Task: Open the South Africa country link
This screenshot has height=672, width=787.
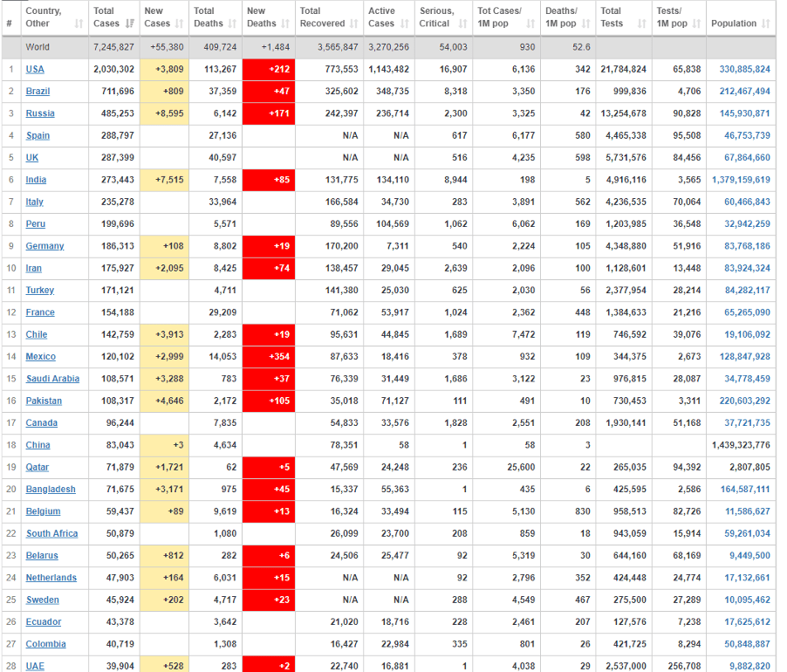Action: pyautogui.click(x=52, y=533)
